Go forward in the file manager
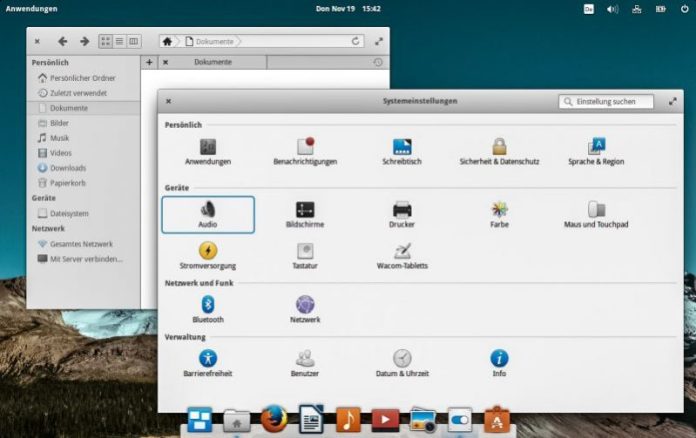 point(84,41)
